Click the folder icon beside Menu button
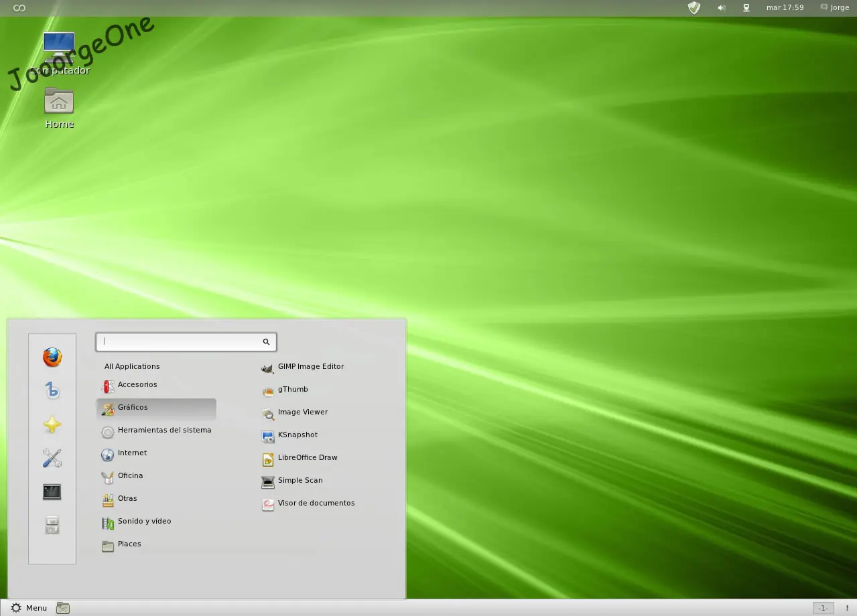The image size is (857, 616). tap(63, 608)
